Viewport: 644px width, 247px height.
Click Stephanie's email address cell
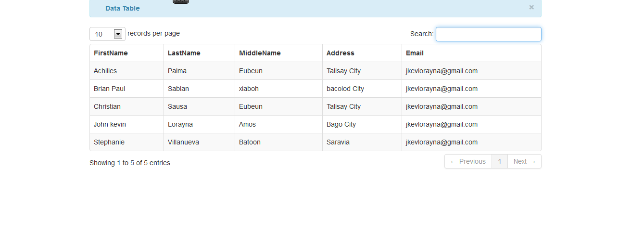[471, 142]
